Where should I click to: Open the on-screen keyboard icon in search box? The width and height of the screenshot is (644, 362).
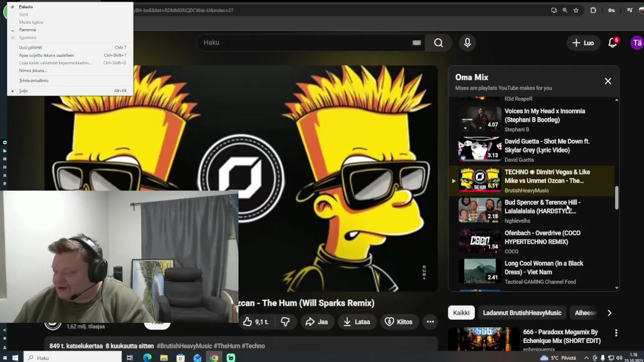pos(417,43)
